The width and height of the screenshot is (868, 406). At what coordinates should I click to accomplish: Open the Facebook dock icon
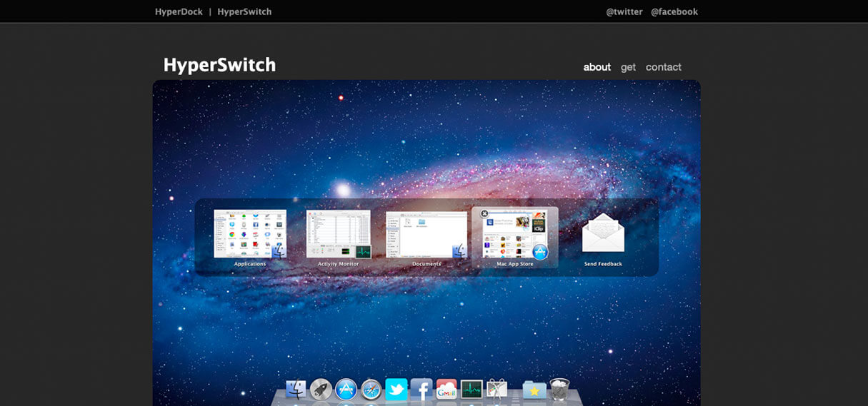421,389
